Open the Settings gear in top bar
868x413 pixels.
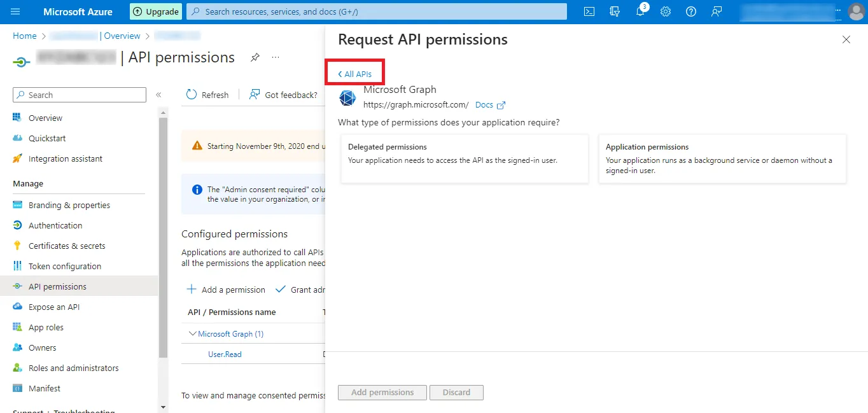666,11
